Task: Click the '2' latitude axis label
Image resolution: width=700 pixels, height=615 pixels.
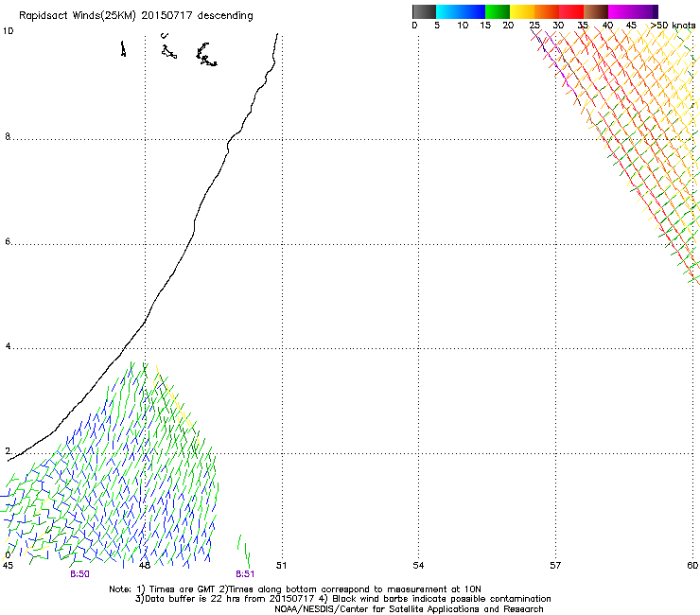Action: pyautogui.click(x=8, y=451)
